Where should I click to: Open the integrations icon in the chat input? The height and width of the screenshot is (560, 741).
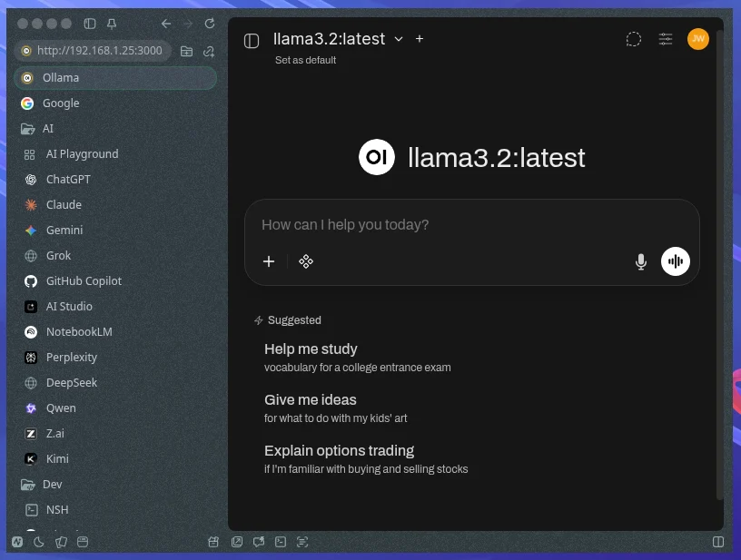coord(306,261)
